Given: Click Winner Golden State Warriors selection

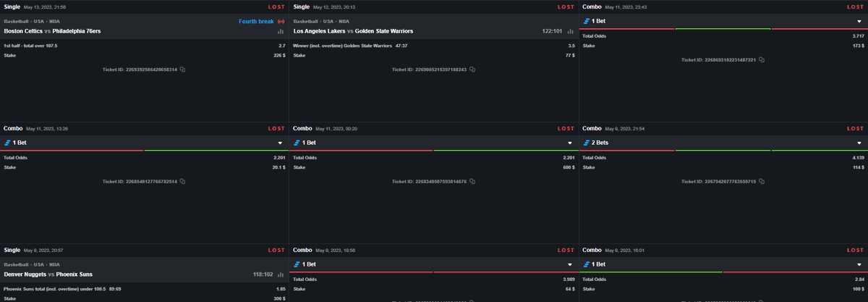Looking at the screenshot, I should click(349, 45).
